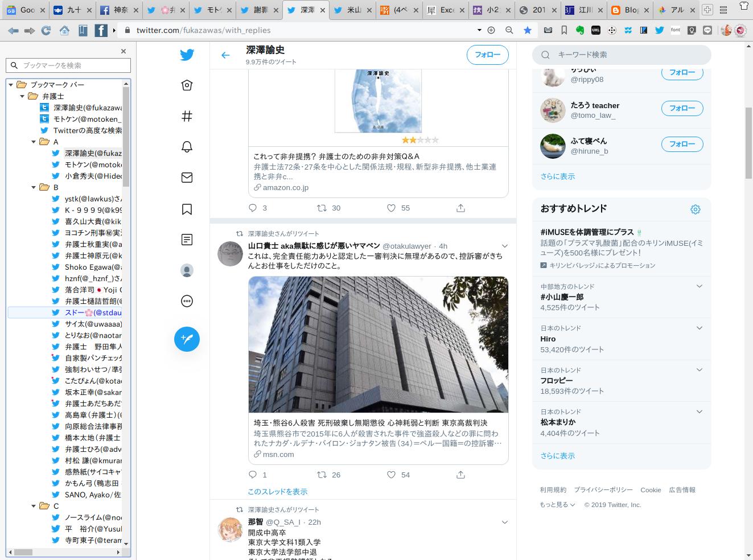Screen dimensions: 753x560
Task: Open プライバシーポリシー footer link
Action: point(603,490)
